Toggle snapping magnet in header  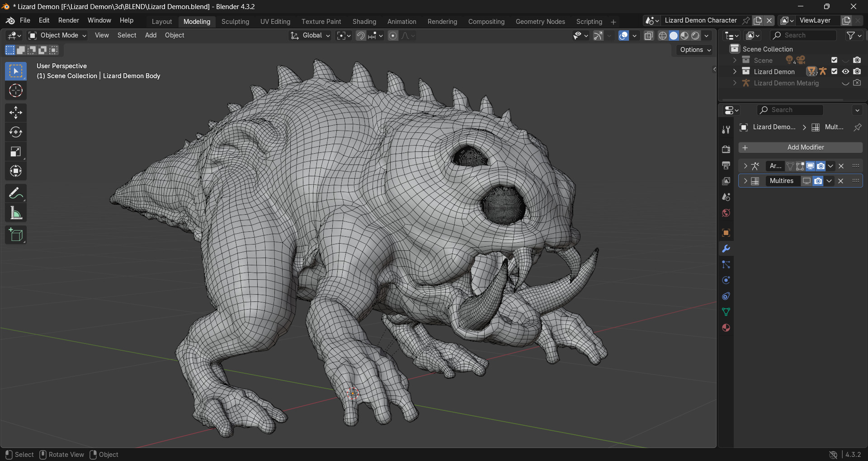point(361,36)
